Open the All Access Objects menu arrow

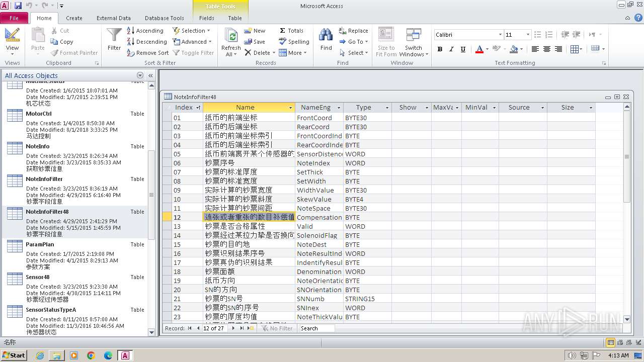pyautogui.click(x=140, y=75)
